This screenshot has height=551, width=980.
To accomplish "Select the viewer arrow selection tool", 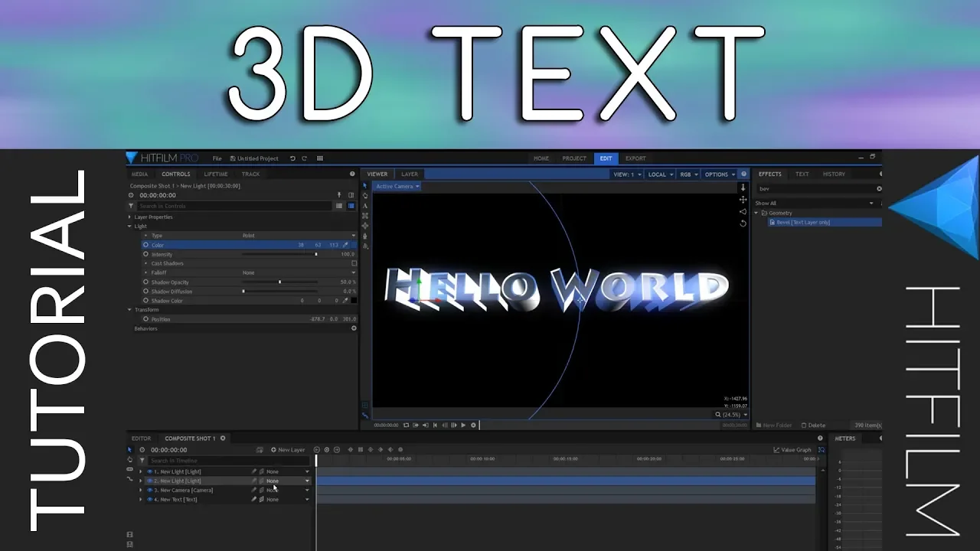I will point(365,186).
